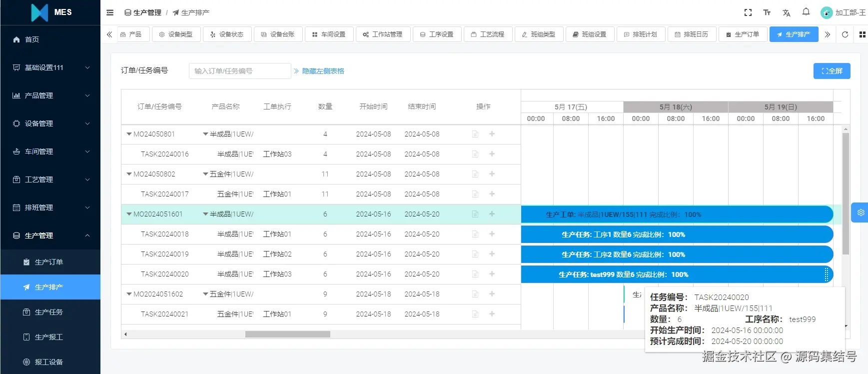Click the fullscreen icon in top header
868x374 pixels.
748,12
